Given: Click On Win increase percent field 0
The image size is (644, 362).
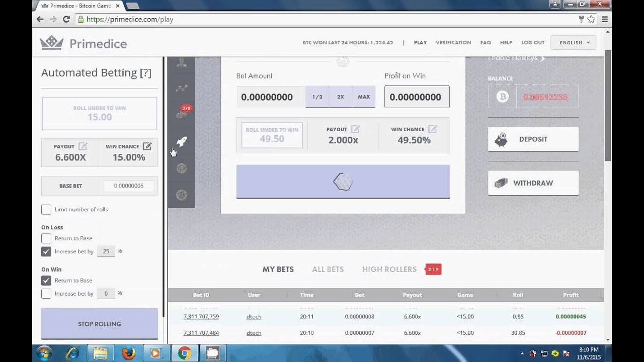Looking at the screenshot, I should (x=106, y=294).
